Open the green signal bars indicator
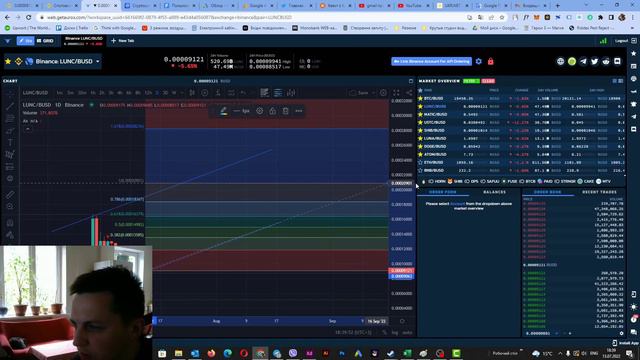The image size is (640, 360). [x=603, y=41]
